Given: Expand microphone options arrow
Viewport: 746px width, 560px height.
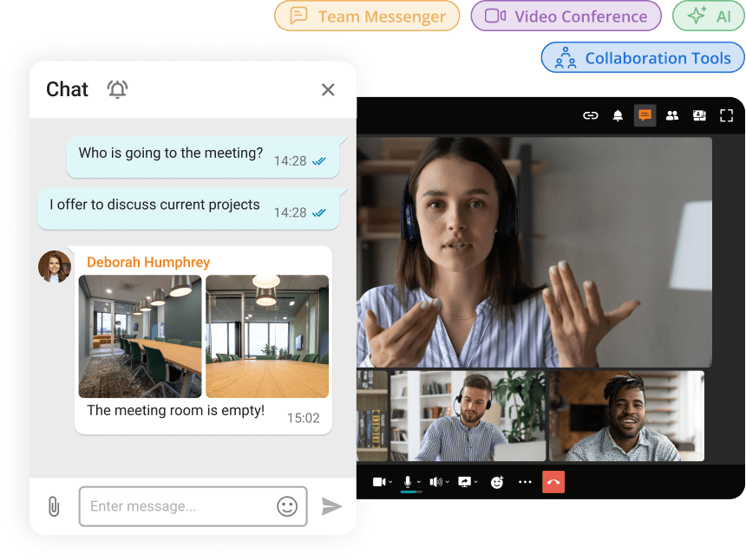Looking at the screenshot, I should click(x=419, y=482).
